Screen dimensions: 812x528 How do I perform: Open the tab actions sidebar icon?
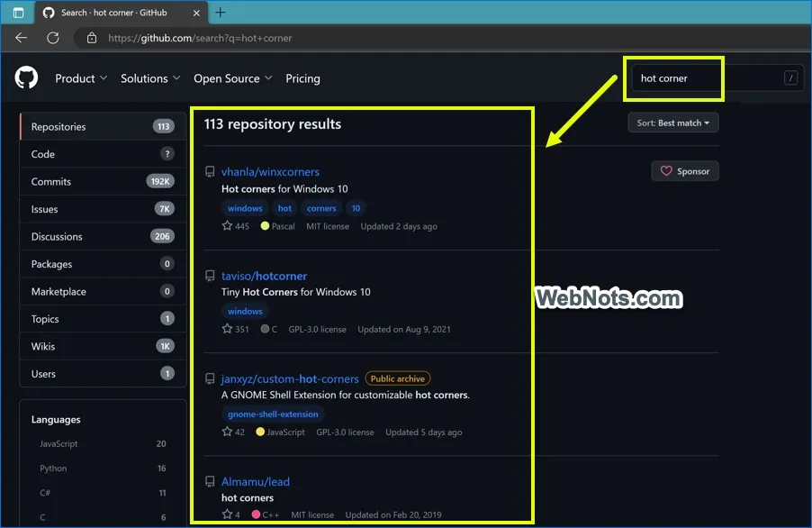coord(18,13)
